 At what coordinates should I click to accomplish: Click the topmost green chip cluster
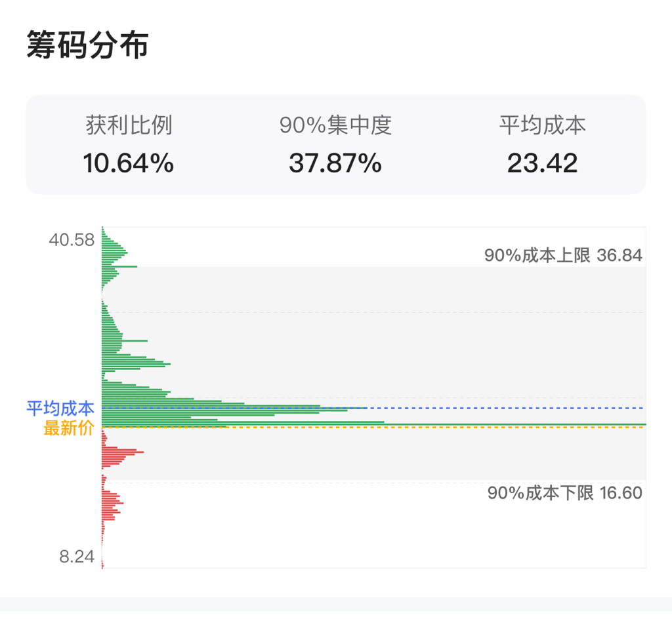(113, 252)
